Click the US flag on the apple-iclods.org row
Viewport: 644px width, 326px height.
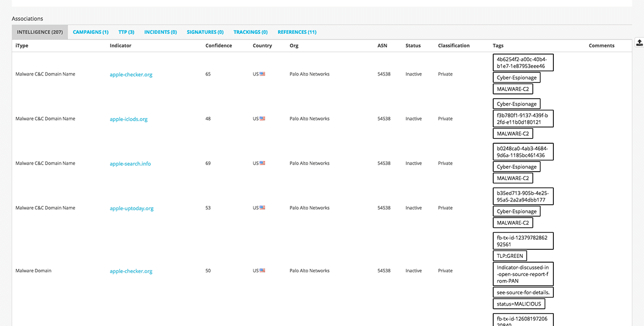[x=261, y=118]
